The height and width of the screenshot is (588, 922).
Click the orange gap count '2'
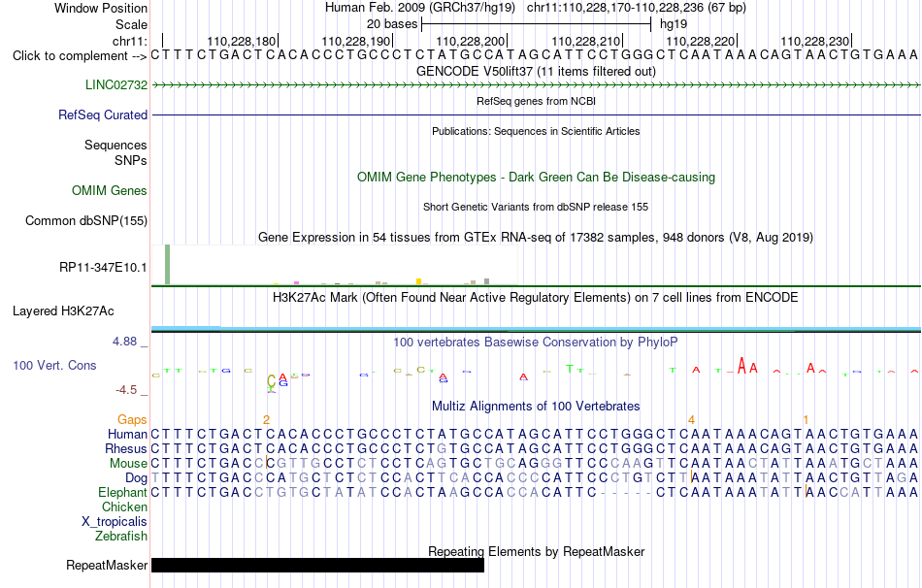tap(266, 420)
